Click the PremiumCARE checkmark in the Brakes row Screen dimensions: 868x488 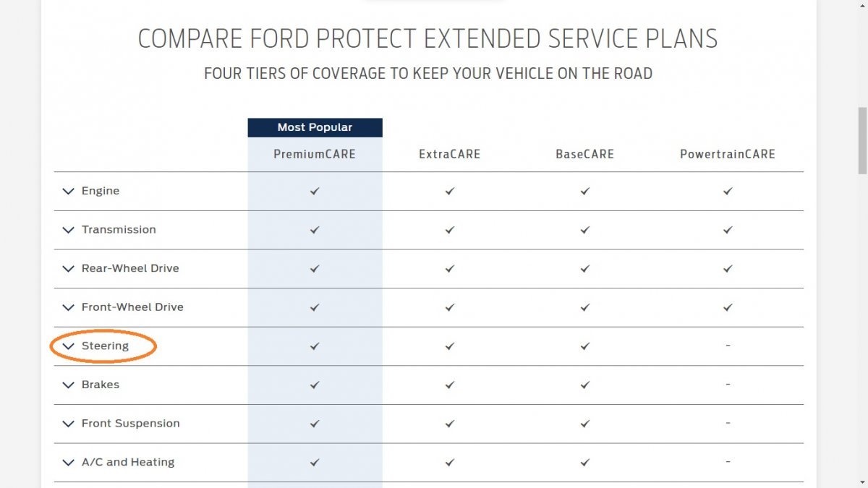[314, 385]
